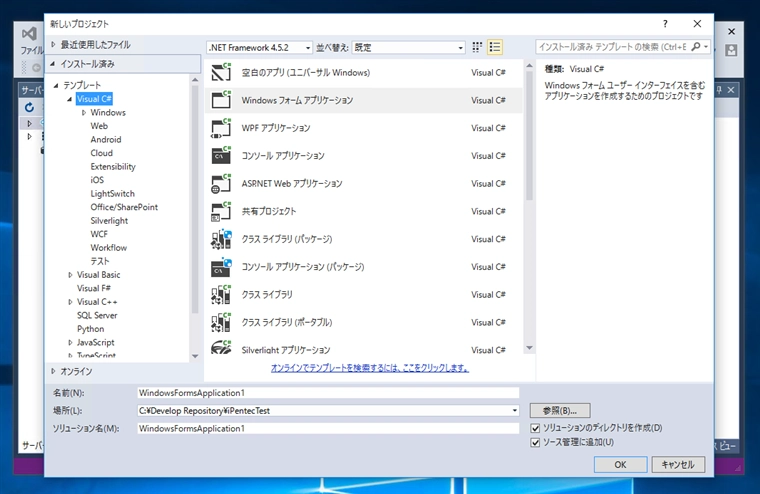760x494 pixels.
Task: Select the WCF category
Action: pyautogui.click(x=99, y=234)
